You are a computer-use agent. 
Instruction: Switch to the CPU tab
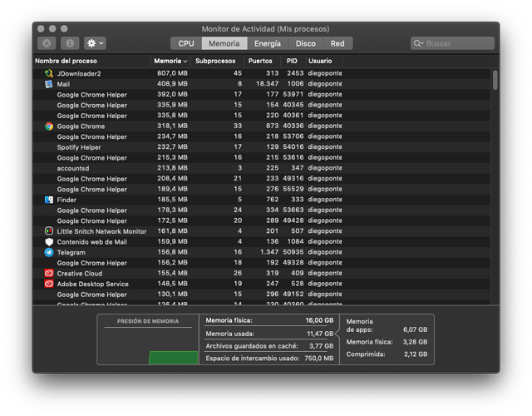[186, 43]
